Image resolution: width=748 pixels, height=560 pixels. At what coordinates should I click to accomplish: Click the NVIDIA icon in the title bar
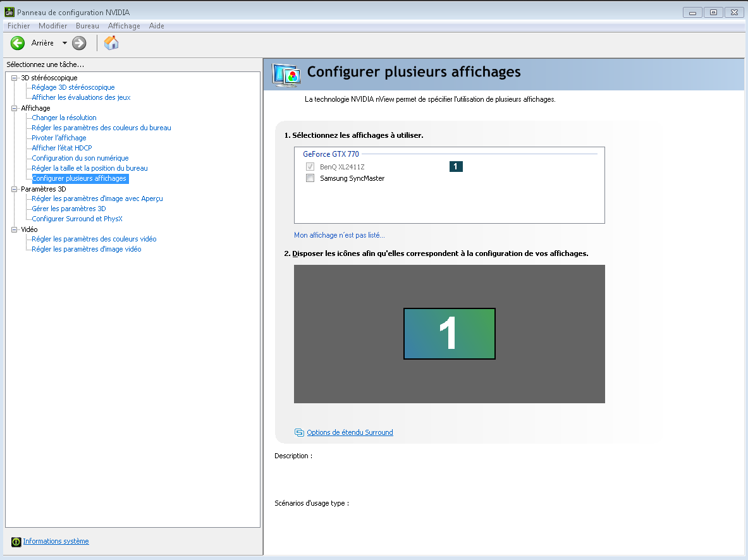[9, 12]
